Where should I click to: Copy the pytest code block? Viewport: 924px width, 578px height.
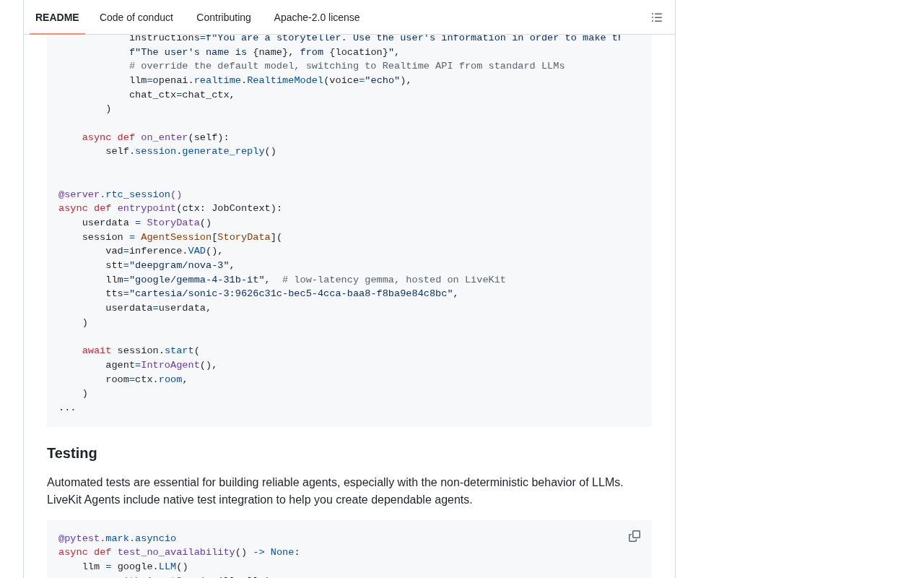point(635,536)
